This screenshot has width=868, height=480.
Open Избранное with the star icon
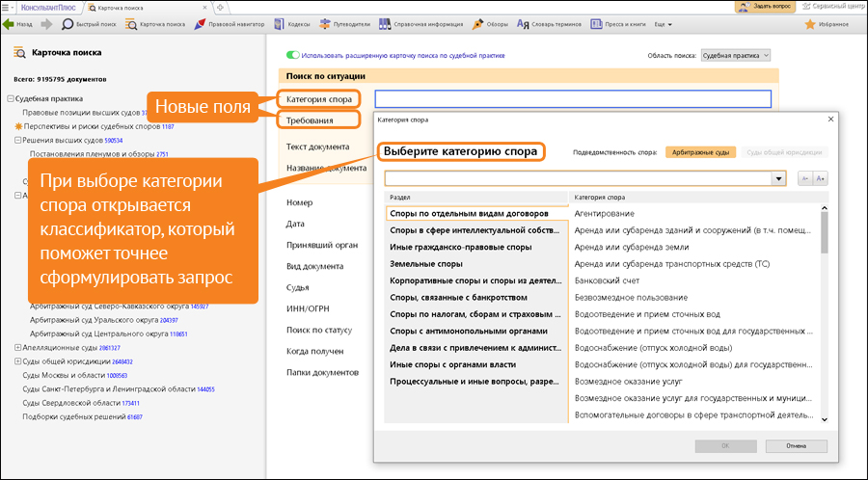click(x=827, y=24)
